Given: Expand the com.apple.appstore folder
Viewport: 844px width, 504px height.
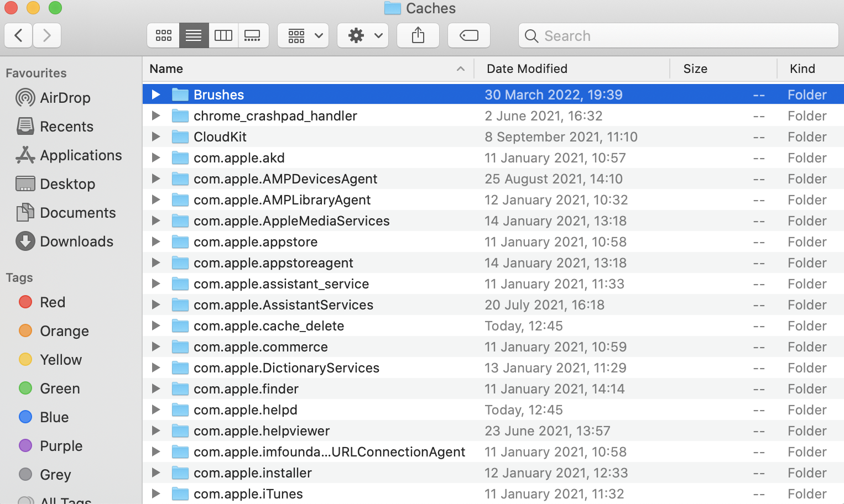Looking at the screenshot, I should click(156, 242).
